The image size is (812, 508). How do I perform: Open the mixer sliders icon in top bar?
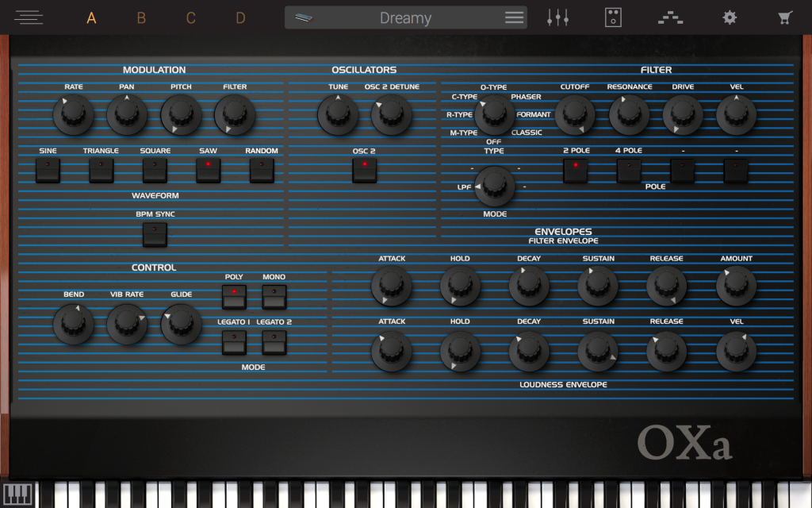[558, 17]
